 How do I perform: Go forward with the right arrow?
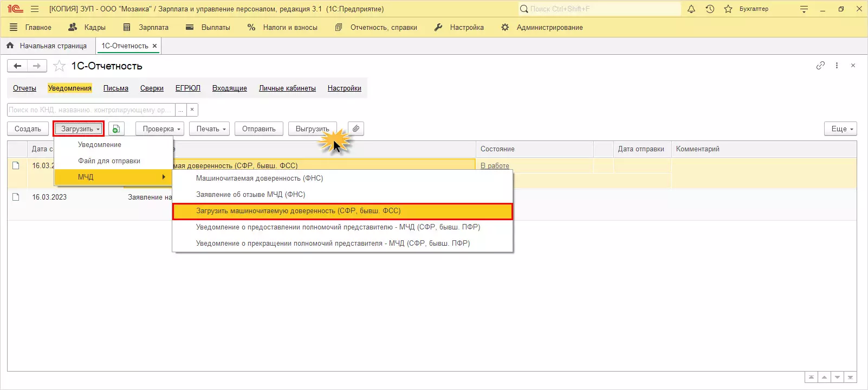(x=37, y=66)
